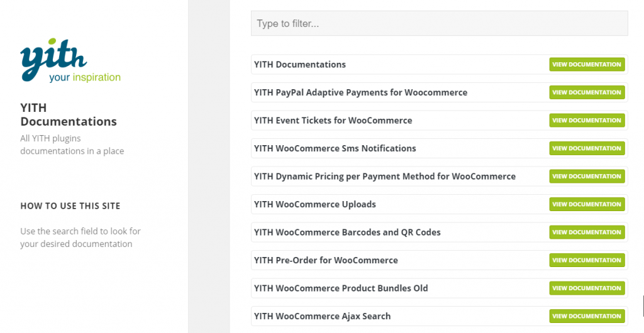This screenshot has width=644, height=333.
Task: Select YITH PayPal Adaptive Payments for Woocommerce title
Action: 360,92
